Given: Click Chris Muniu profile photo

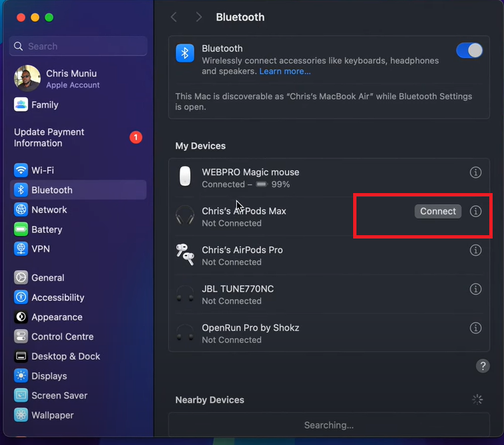Looking at the screenshot, I should pos(27,78).
